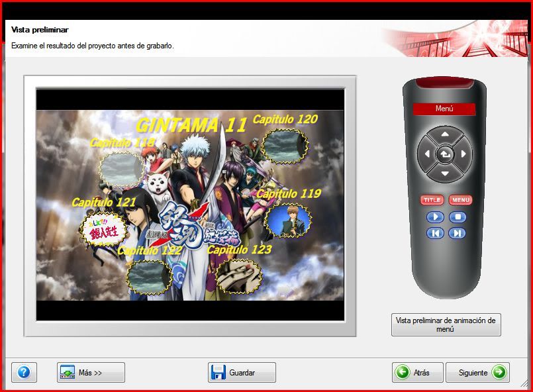Continue with the Siguiente button

477,373
